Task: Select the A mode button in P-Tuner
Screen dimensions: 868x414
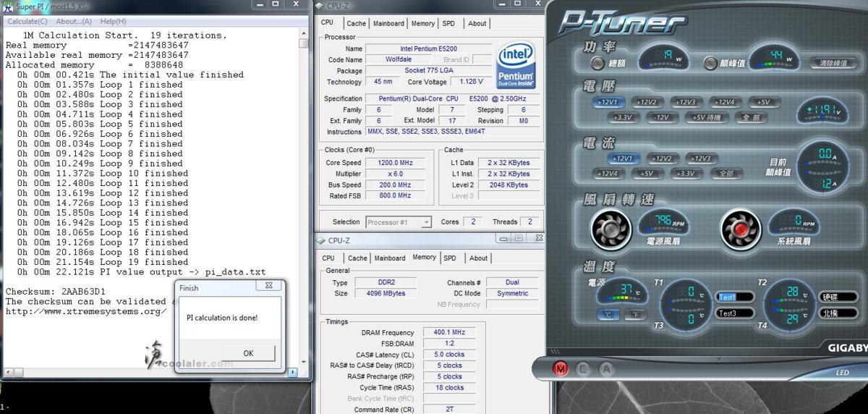Action: (608, 368)
